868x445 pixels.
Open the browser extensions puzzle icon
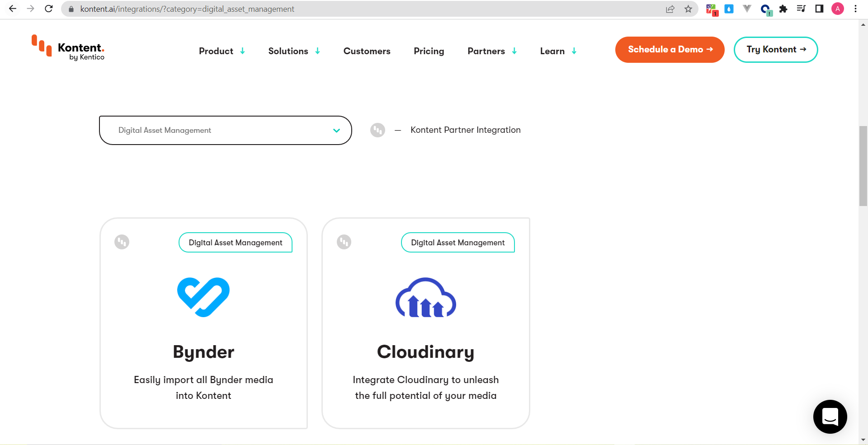pos(783,9)
